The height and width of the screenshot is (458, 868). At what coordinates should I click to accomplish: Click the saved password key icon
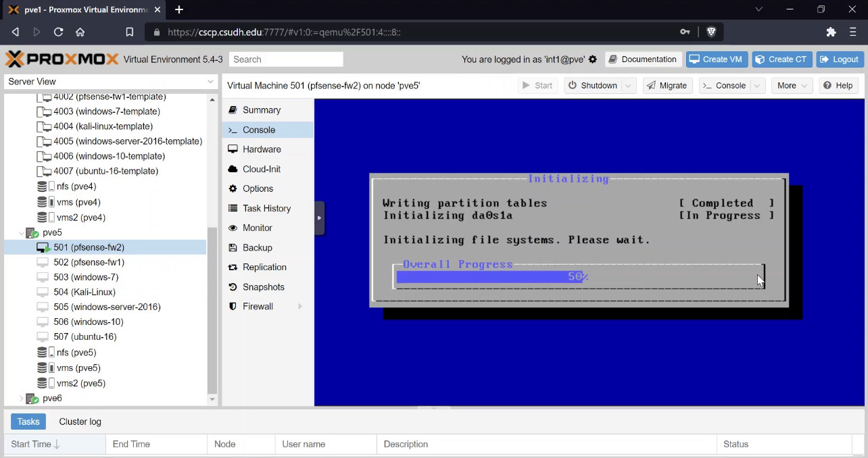[685, 32]
